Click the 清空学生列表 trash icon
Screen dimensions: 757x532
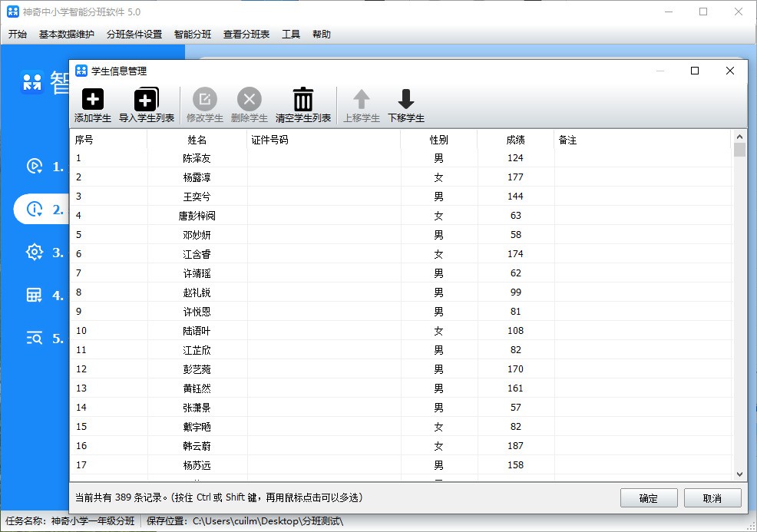(x=303, y=100)
